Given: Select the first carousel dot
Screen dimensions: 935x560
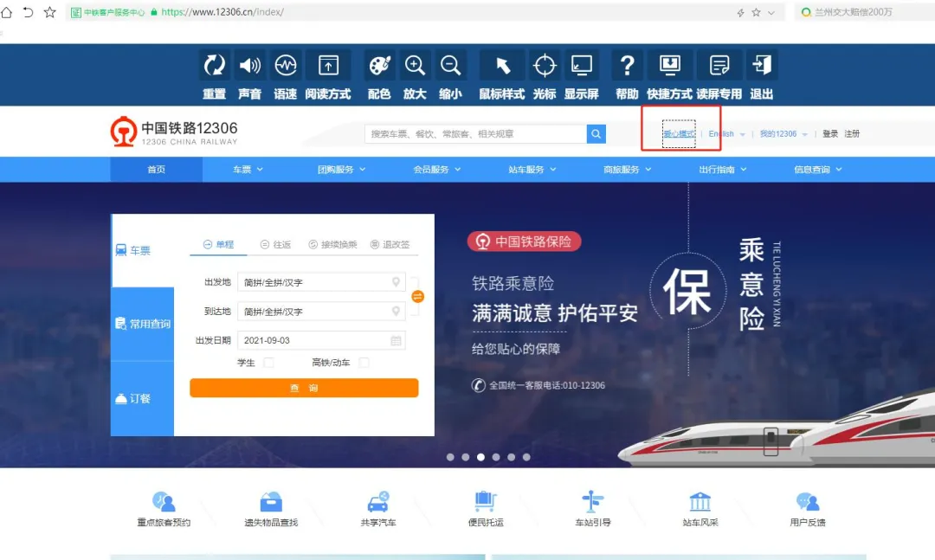Looking at the screenshot, I should [450, 457].
